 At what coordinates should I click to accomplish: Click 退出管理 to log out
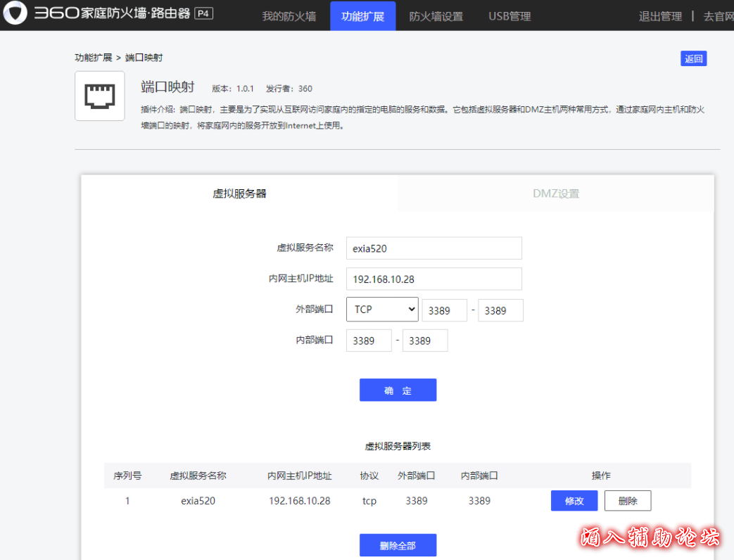[x=660, y=16]
